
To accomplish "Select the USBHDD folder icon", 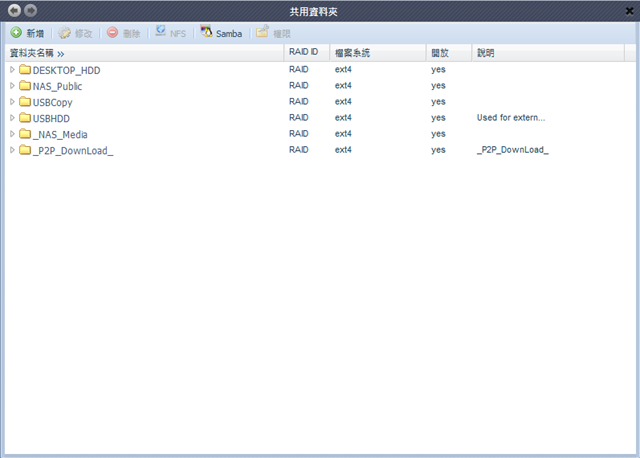I will point(25,118).
